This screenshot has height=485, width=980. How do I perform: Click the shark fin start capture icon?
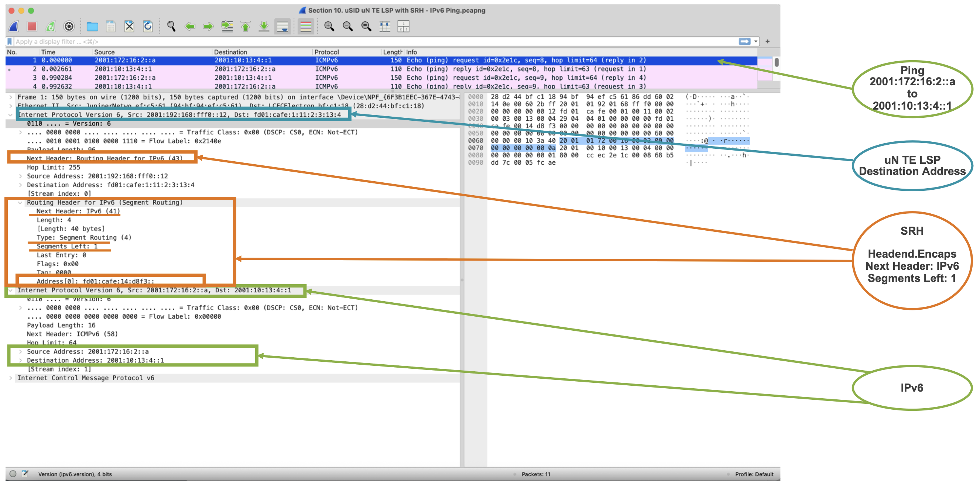coord(14,26)
